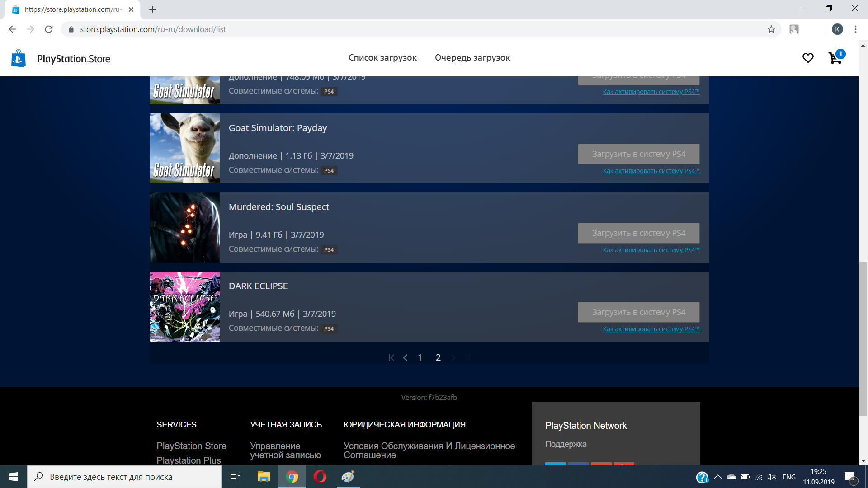Image resolution: width=868 pixels, height=488 pixels.
Task: Open Playstation Plus footer link
Action: click(x=189, y=460)
